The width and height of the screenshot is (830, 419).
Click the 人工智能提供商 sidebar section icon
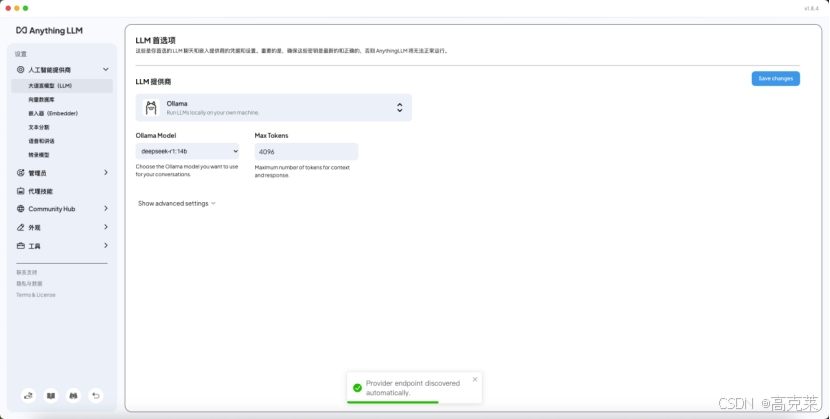point(21,70)
